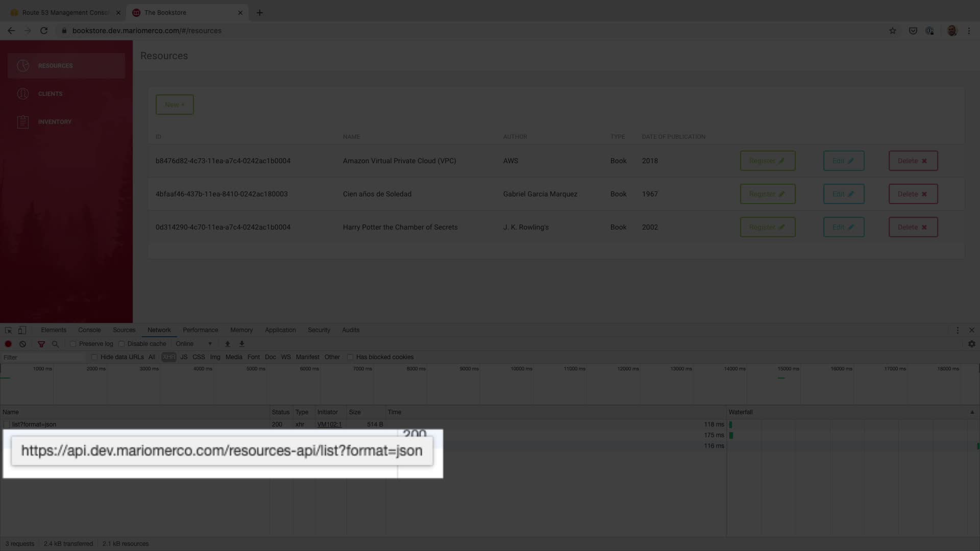Select the JS filter type
The width and height of the screenshot is (980, 551).
click(184, 357)
